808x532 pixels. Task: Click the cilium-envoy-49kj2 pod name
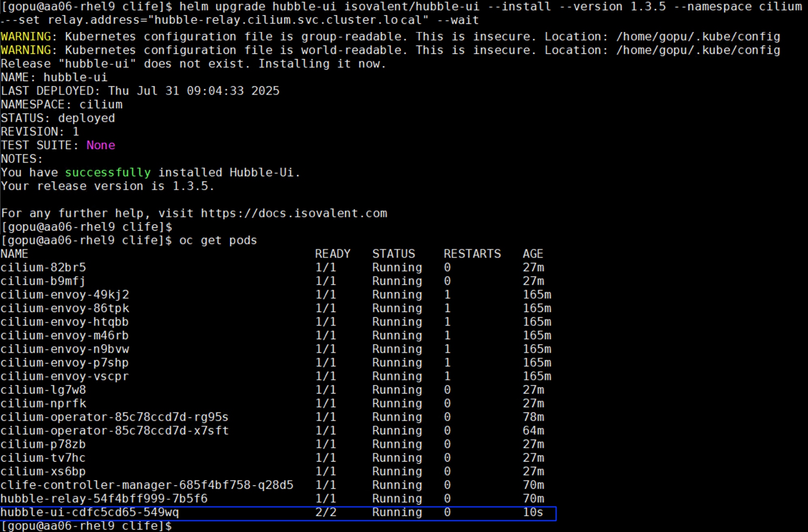tap(64, 294)
